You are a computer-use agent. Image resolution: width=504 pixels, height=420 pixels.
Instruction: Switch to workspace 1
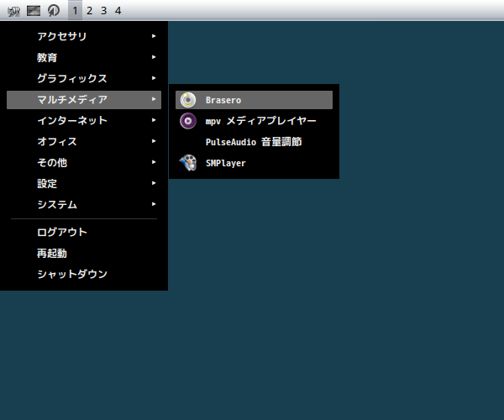[x=76, y=11]
